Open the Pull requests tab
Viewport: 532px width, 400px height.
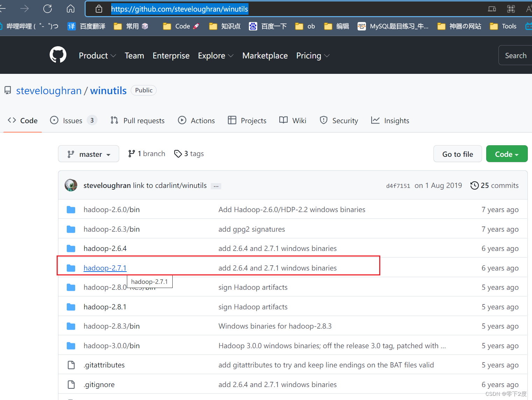coord(137,121)
